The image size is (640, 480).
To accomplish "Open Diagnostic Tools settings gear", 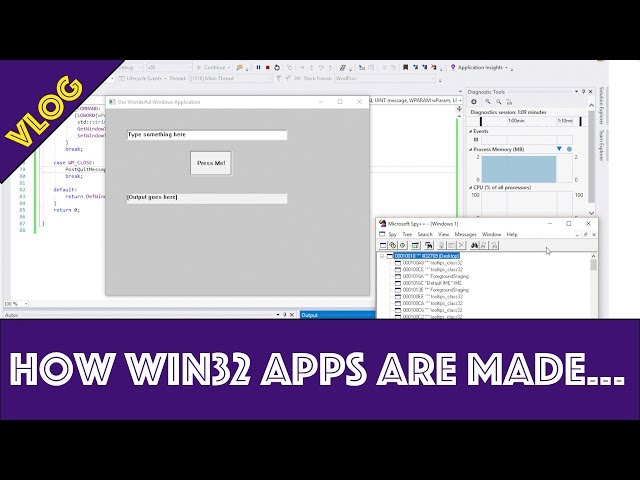I will coord(474,102).
